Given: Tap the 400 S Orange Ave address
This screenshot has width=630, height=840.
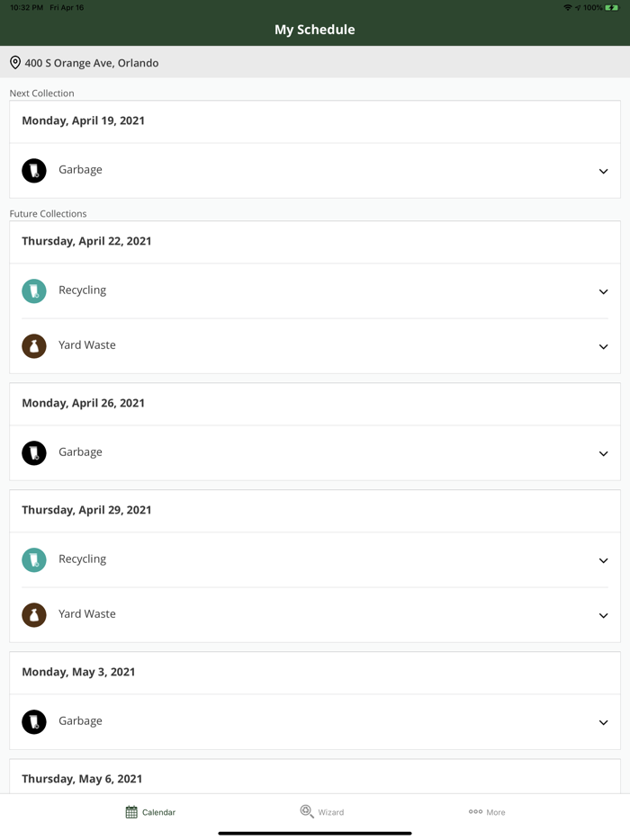Looking at the screenshot, I should pyautogui.click(x=92, y=63).
